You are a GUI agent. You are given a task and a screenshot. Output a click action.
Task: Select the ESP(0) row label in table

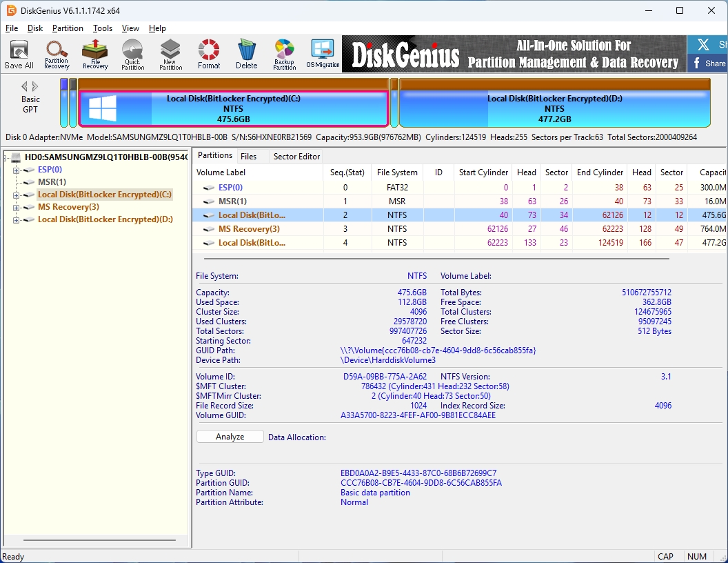tap(230, 188)
